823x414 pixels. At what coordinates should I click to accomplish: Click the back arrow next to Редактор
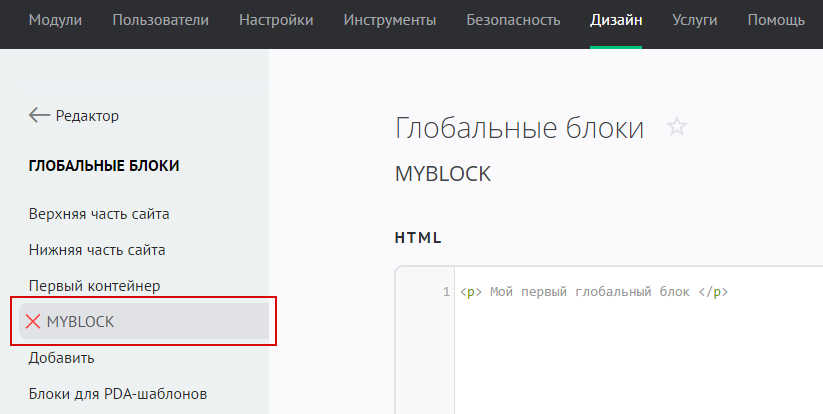point(40,116)
